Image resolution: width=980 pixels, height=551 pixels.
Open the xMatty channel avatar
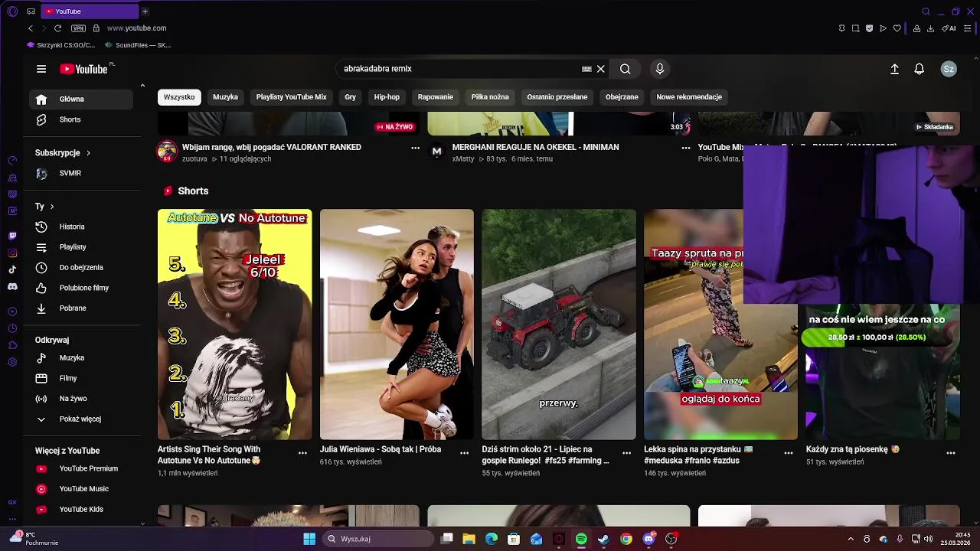pos(437,152)
